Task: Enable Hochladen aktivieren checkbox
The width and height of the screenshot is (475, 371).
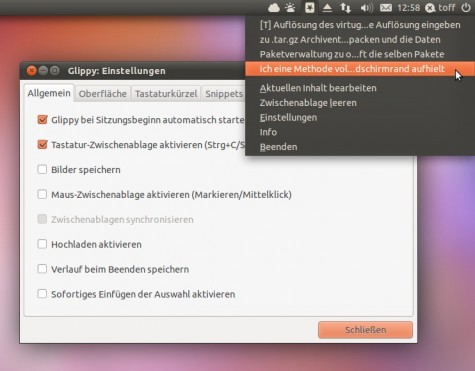Action: coord(42,244)
